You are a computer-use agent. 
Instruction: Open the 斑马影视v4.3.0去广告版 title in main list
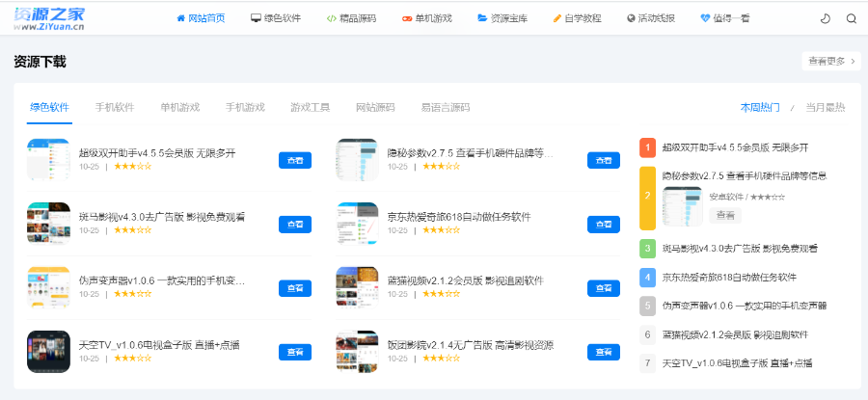point(162,217)
